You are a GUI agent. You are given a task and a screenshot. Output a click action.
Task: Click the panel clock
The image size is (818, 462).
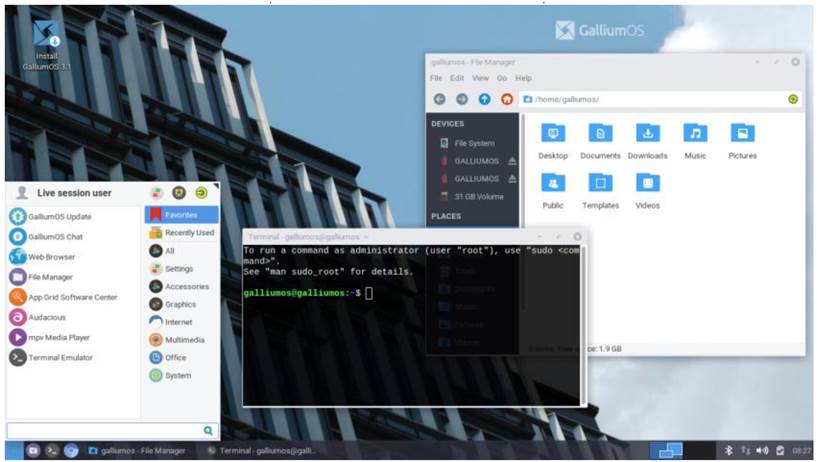801,451
